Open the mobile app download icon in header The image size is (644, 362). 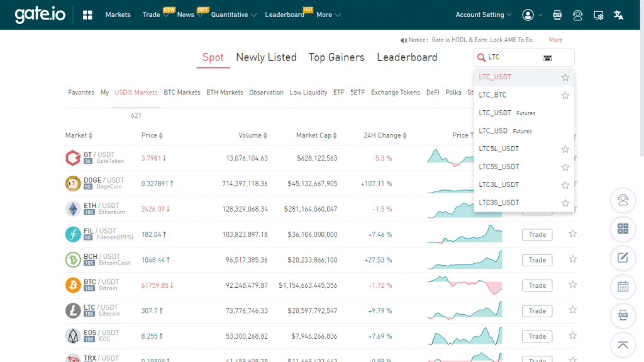click(x=557, y=15)
